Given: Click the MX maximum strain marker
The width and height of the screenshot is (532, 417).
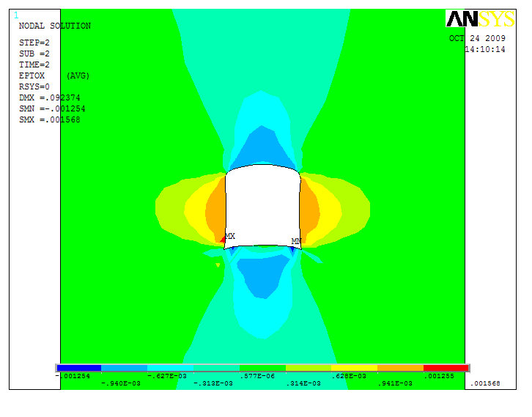Looking at the screenshot, I should click(x=229, y=236).
